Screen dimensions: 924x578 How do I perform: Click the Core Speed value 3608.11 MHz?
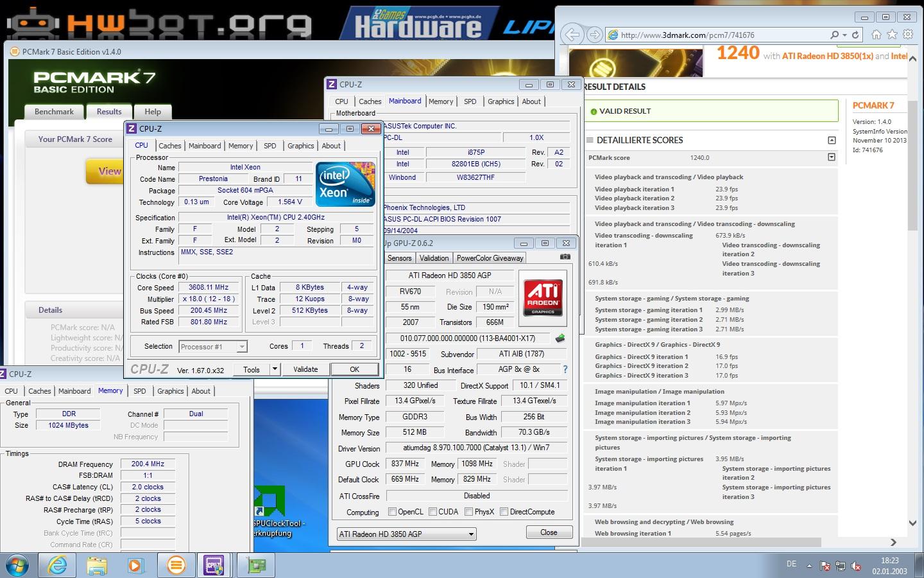pos(209,288)
